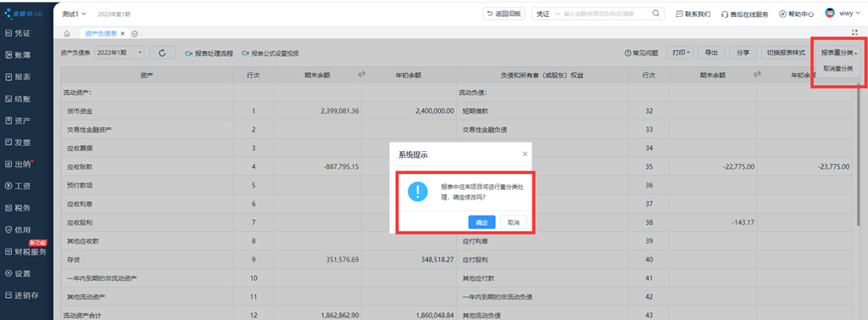Close the 系统提示 dialog with X
This screenshot has width=868, height=320.
(525, 154)
